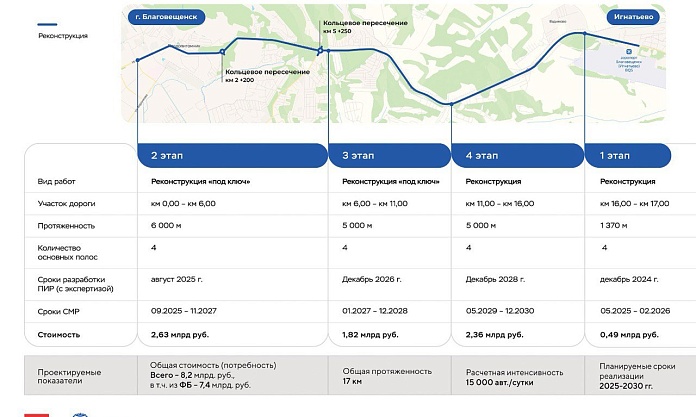Select the 3 этап tab

pyautogui.click(x=391, y=155)
